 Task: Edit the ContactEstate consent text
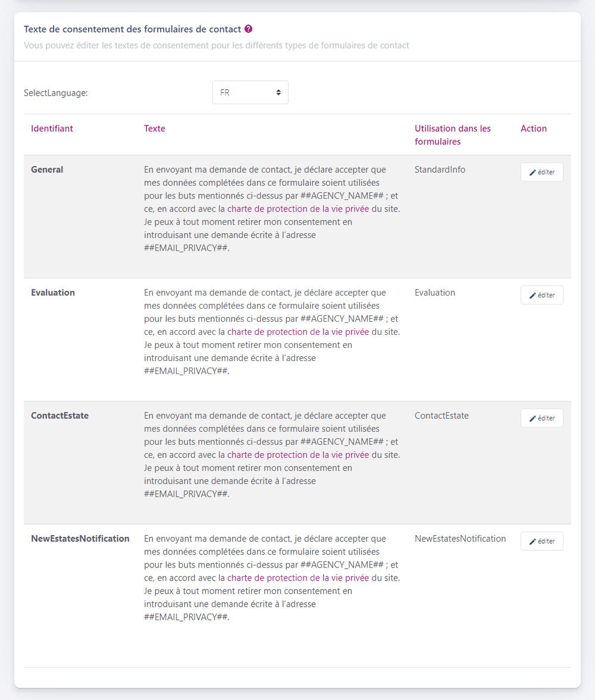pyautogui.click(x=541, y=418)
